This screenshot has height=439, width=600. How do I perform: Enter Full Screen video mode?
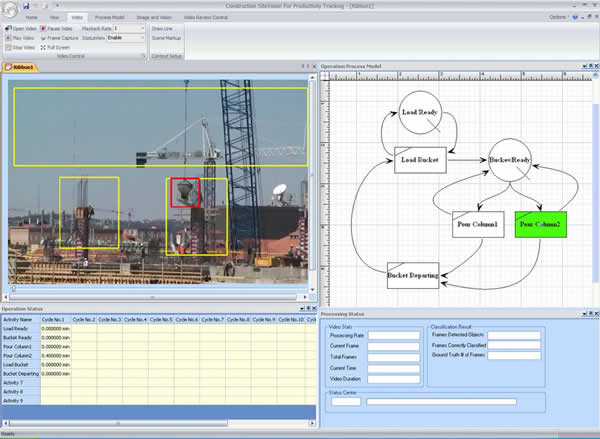click(43, 47)
